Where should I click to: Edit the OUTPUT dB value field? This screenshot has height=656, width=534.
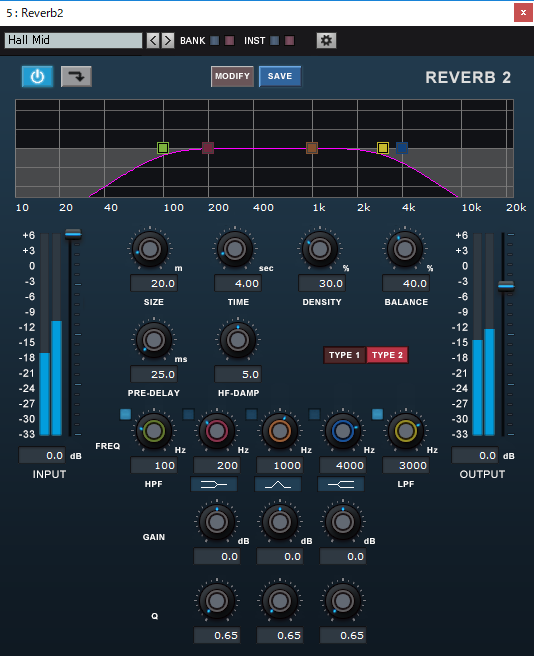[475, 455]
